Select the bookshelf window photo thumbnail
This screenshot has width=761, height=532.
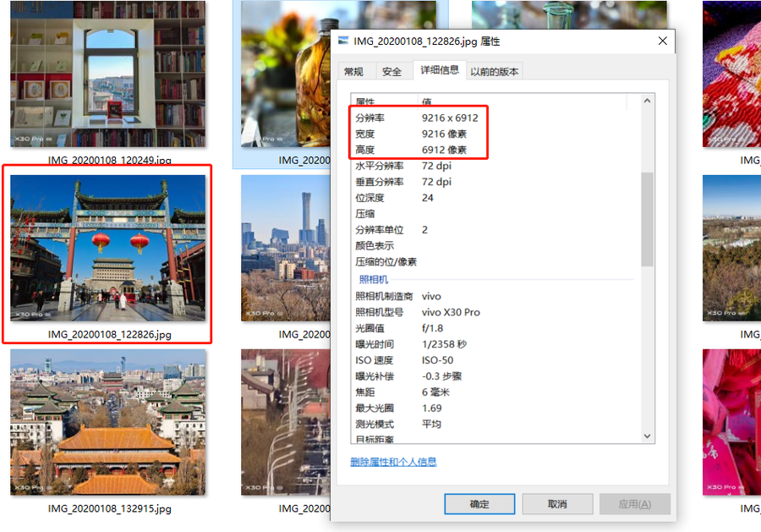(x=107, y=74)
